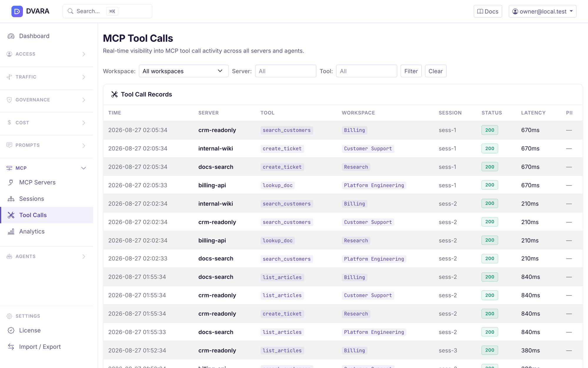The height and width of the screenshot is (368, 588).
Task: Open the License settings page
Action: pyautogui.click(x=47, y=330)
